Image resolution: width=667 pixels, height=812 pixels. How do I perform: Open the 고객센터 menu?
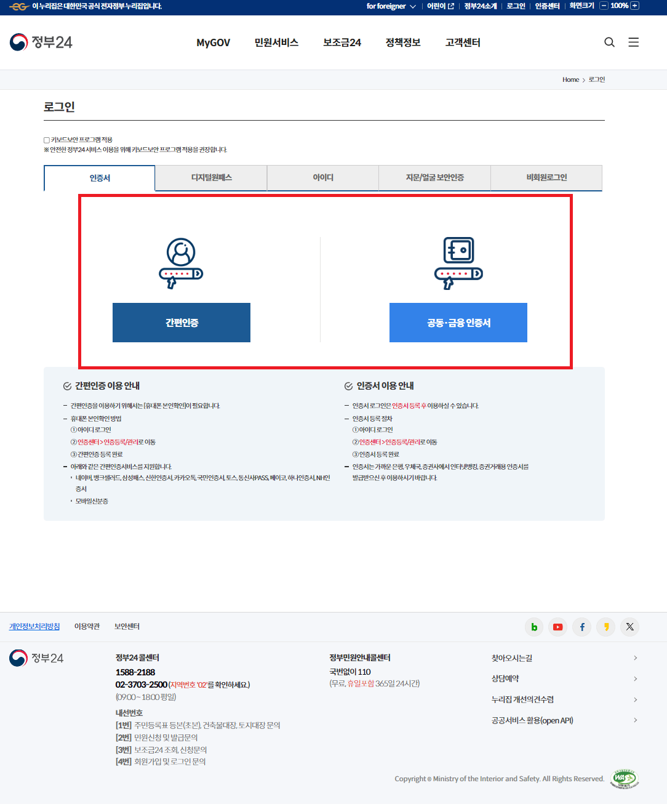(461, 42)
